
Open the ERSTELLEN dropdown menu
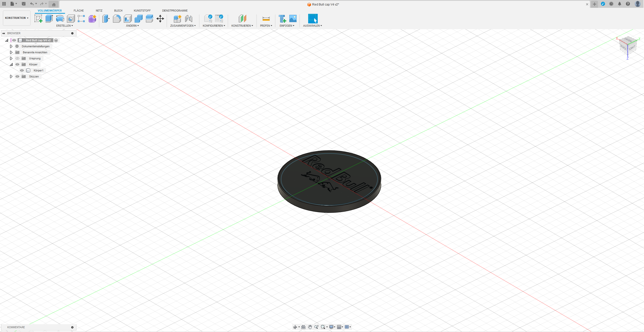pos(65,26)
